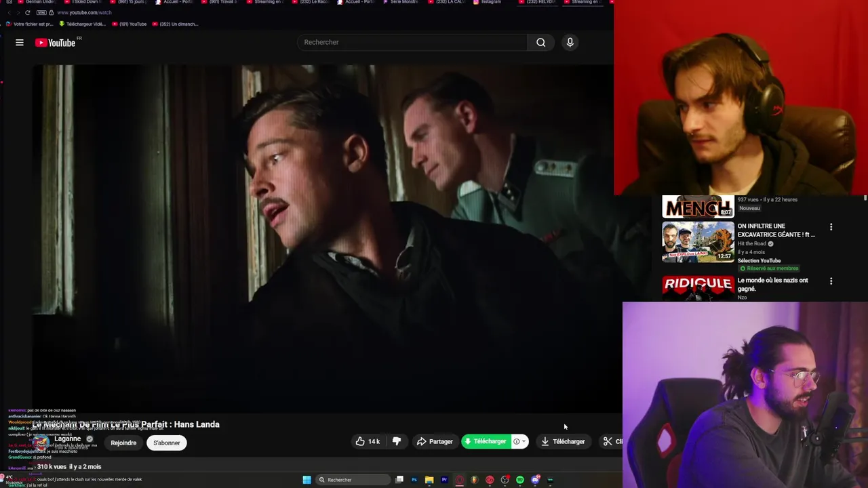
Task: Open the Windows Start menu
Action: click(x=307, y=480)
